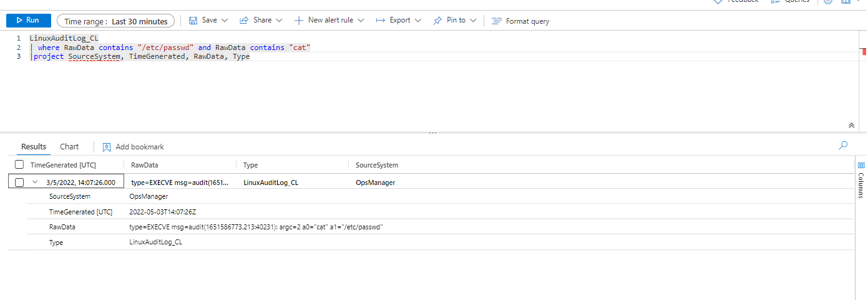Select the Results tab
868x300 pixels.
coord(34,147)
